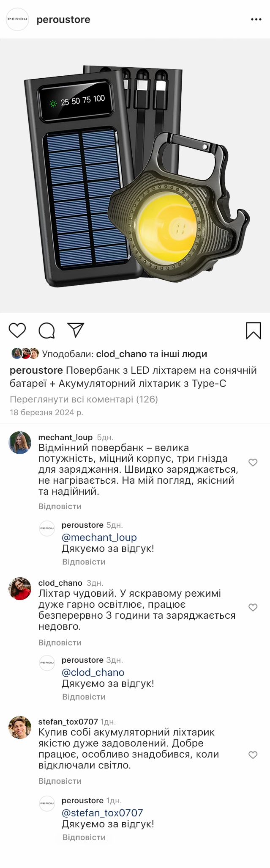
Task: Open peroustore profile picture in header
Action: [17, 19]
